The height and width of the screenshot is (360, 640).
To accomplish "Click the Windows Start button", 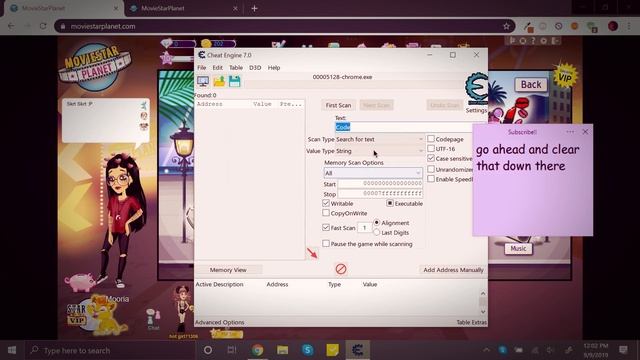I will (x=12, y=350).
